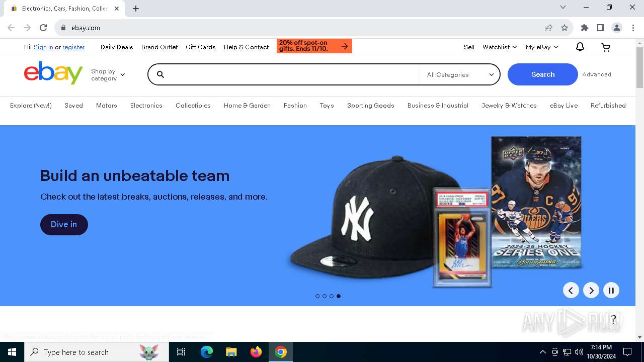Open the notifications bell icon
The width and height of the screenshot is (644, 362).
pyautogui.click(x=580, y=47)
